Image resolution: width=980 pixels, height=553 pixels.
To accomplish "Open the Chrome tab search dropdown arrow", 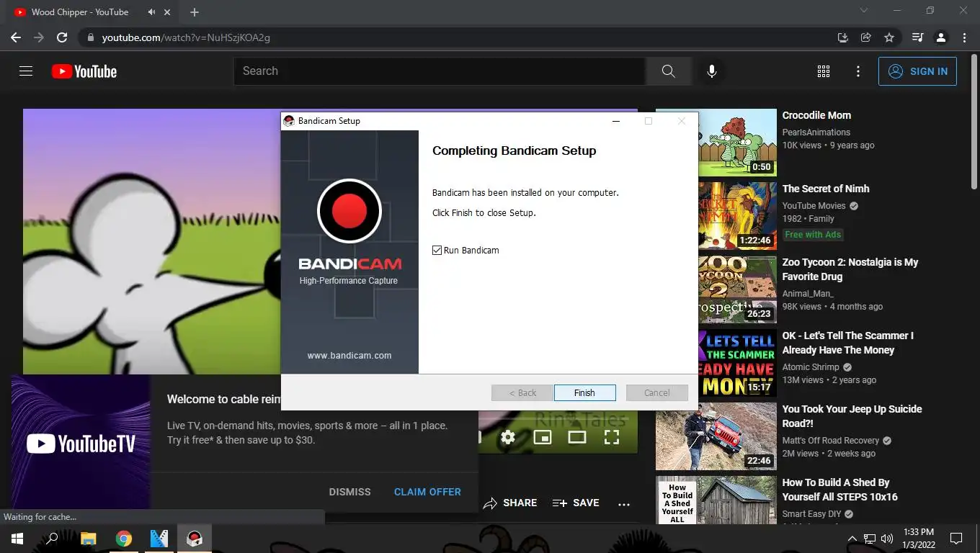I will (x=864, y=11).
